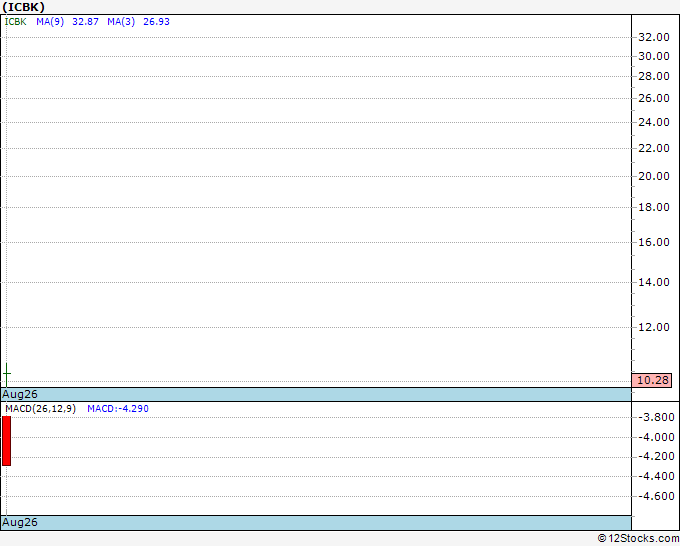Click the 32.87 moving average value
Screen dimensions: 680x546
click(85, 22)
